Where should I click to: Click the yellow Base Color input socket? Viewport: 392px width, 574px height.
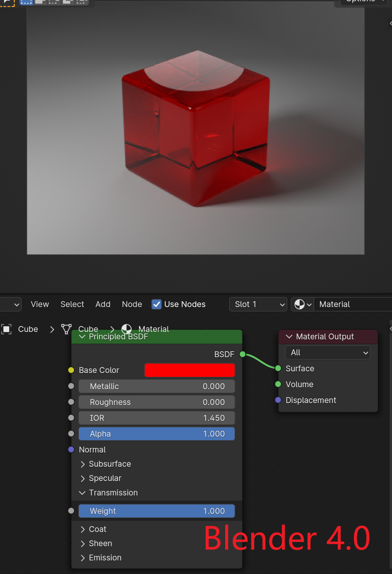[x=71, y=370]
